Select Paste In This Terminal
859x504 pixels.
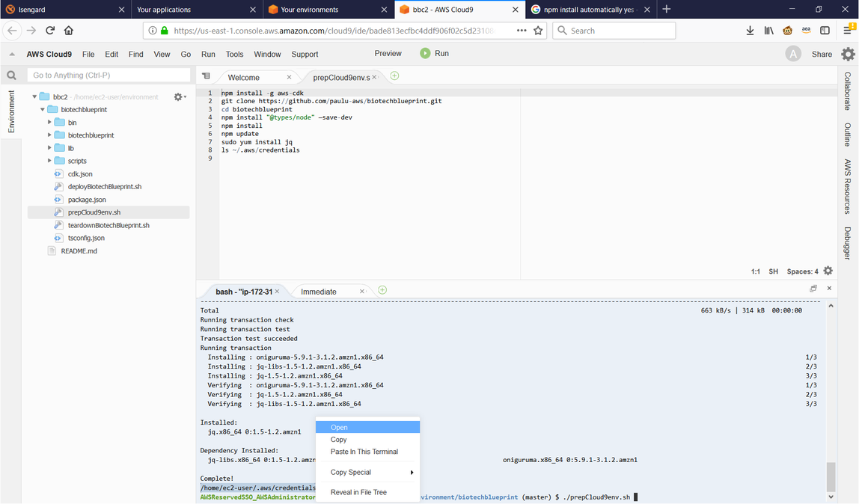point(367,452)
